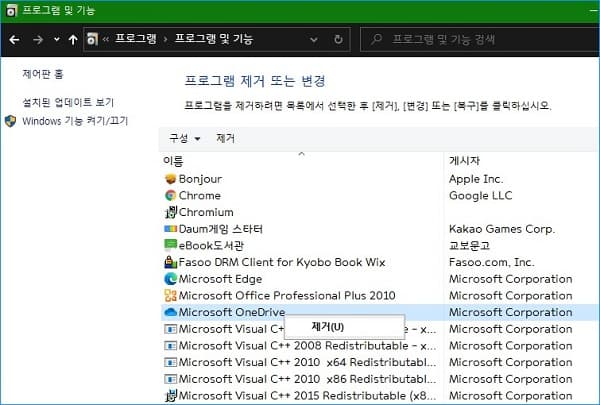Click the window title bar program icon
Image resolution: width=600 pixels, height=405 pixels.
[x=11, y=10]
